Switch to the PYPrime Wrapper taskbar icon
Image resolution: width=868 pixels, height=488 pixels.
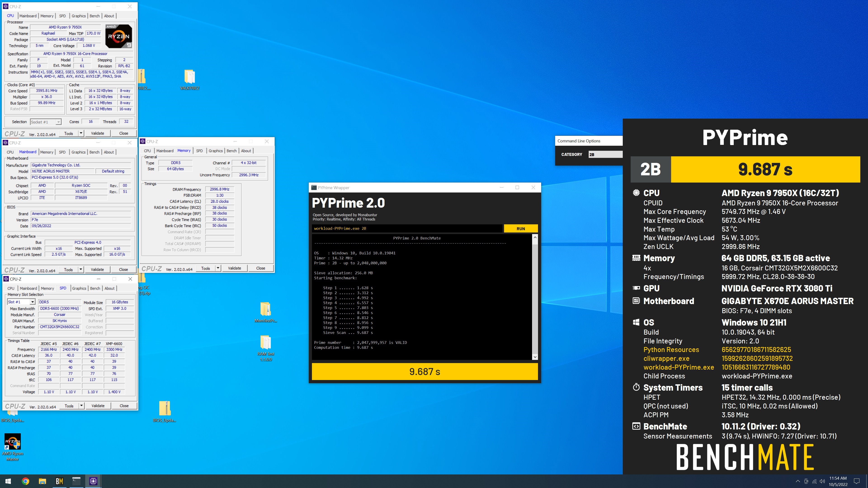tap(76, 481)
